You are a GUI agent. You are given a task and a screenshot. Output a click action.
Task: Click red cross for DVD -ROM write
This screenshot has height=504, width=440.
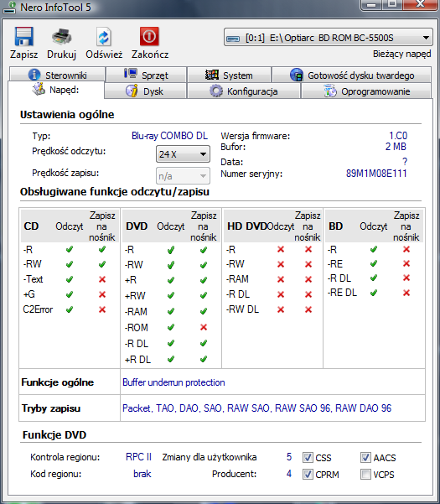[204, 328]
